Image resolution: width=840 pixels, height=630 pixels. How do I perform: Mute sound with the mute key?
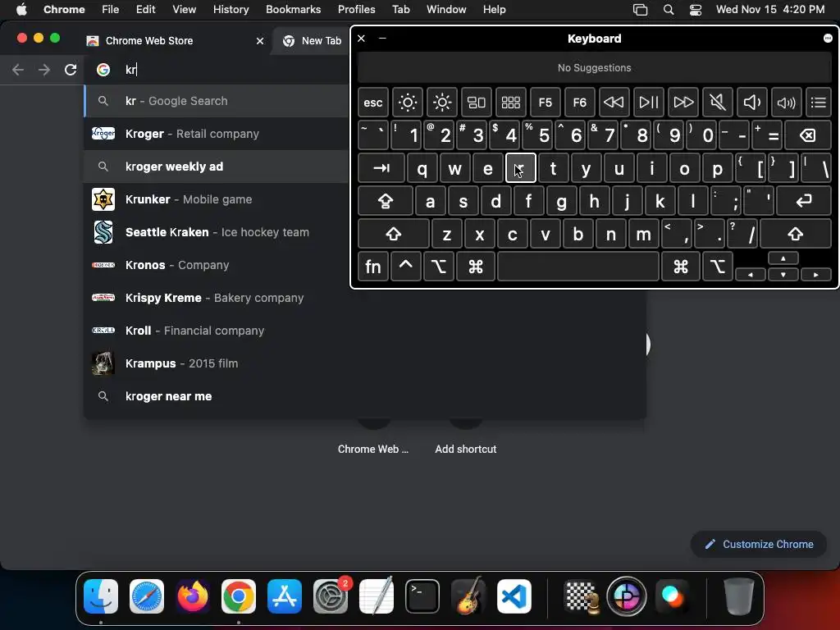coord(717,103)
